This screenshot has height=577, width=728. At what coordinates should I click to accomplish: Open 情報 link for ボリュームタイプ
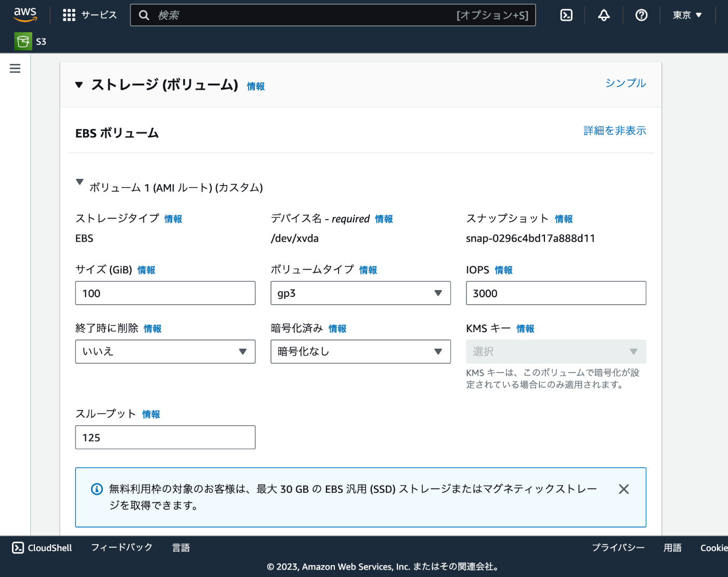pyautogui.click(x=368, y=270)
